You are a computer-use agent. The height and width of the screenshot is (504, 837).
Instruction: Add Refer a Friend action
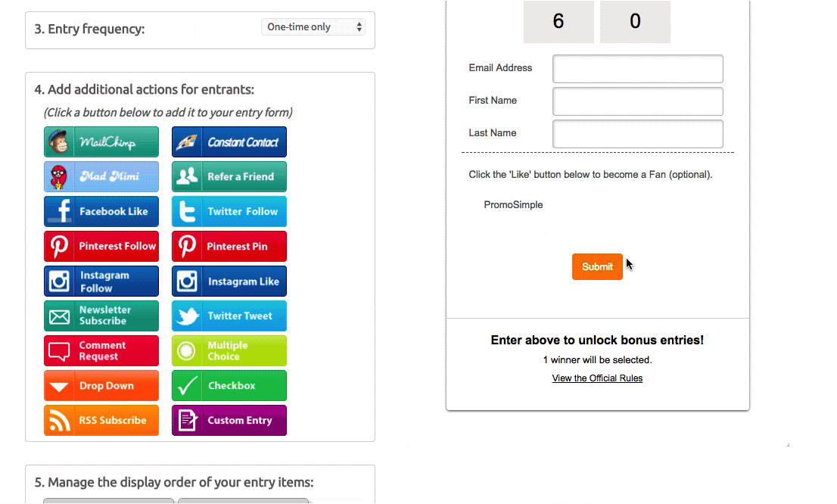[229, 177]
